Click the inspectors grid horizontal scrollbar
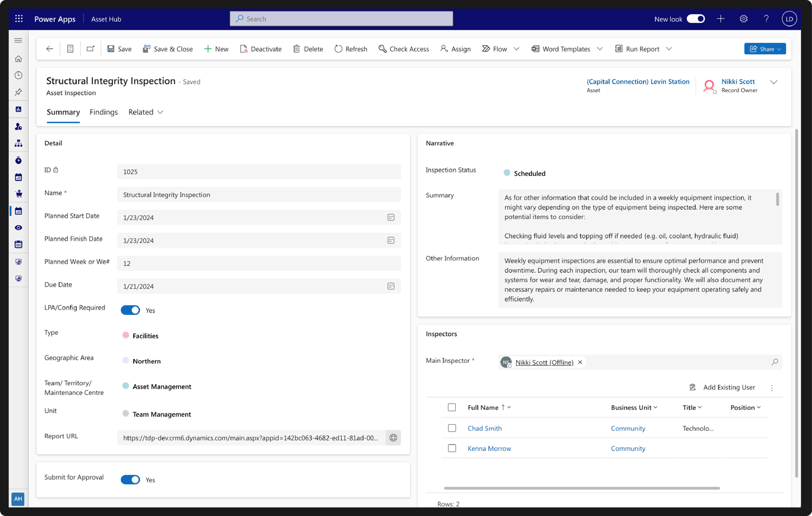This screenshot has width=812, height=516. pos(581,488)
